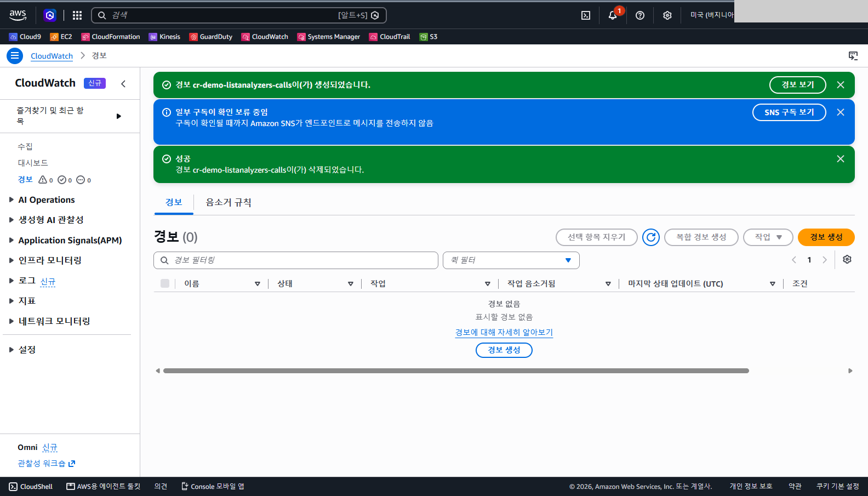The image size is (868, 496).
Task: Open the notifications bell
Action: pyautogui.click(x=613, y=15)
